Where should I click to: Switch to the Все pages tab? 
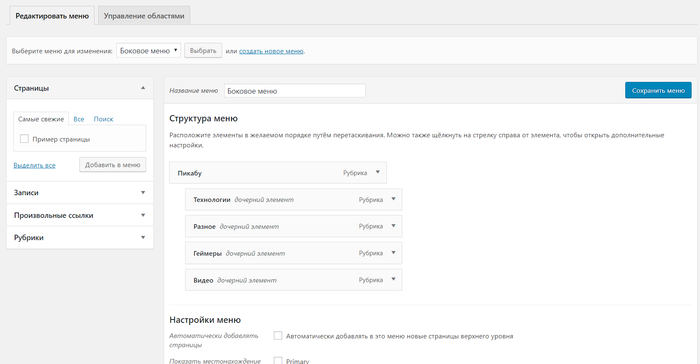click(x=79, y=119)
